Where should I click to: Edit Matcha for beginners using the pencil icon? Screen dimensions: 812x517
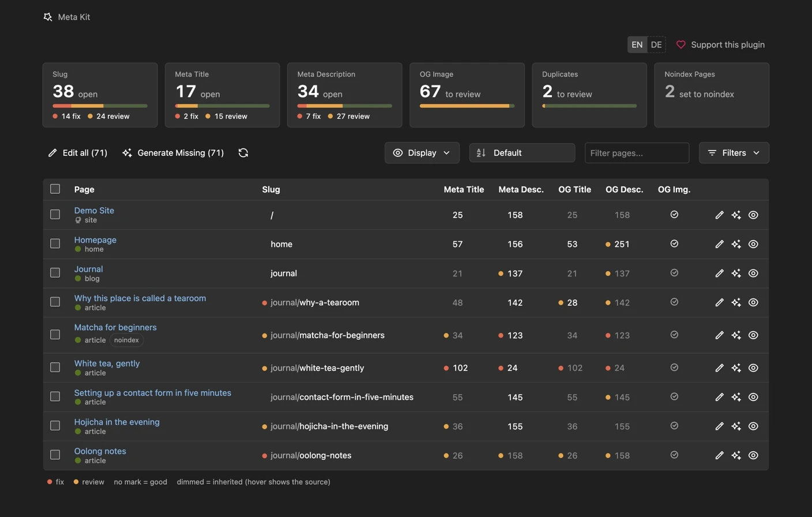(719, 335)
